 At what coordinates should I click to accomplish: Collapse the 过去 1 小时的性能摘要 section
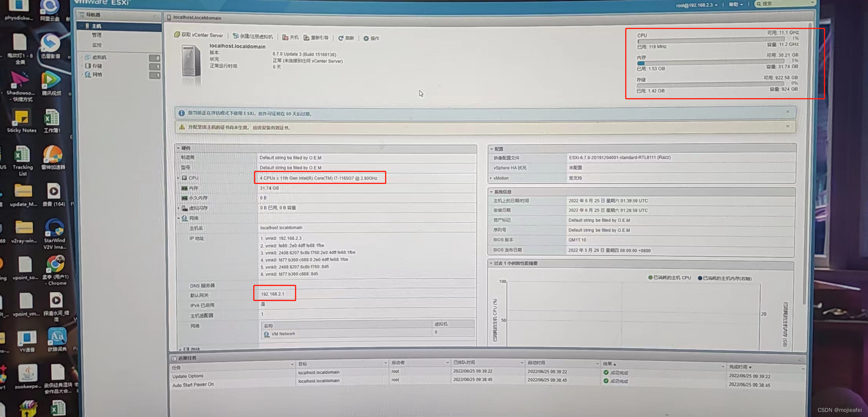pyautogui.click(x=491, y=263)
